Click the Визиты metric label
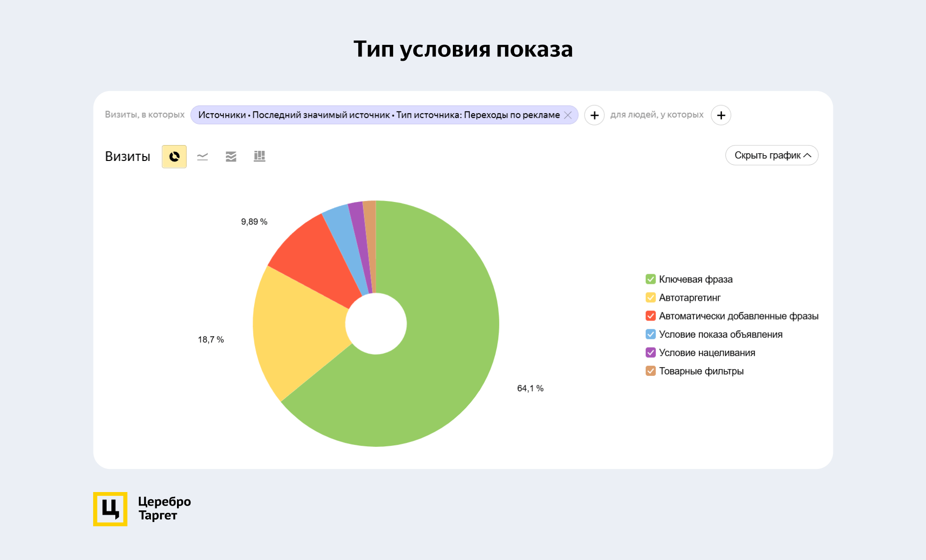The height and width of the screenshot is (560, 926). (128, 157)
